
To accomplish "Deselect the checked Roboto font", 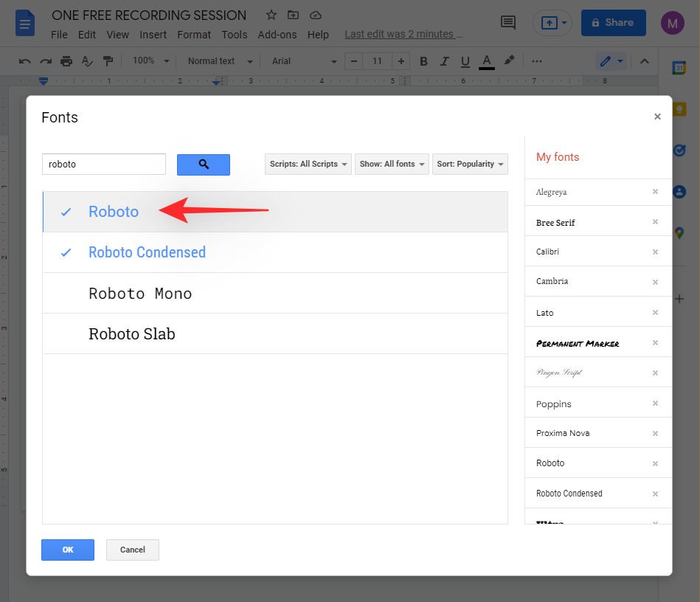I will click(114, 212).
